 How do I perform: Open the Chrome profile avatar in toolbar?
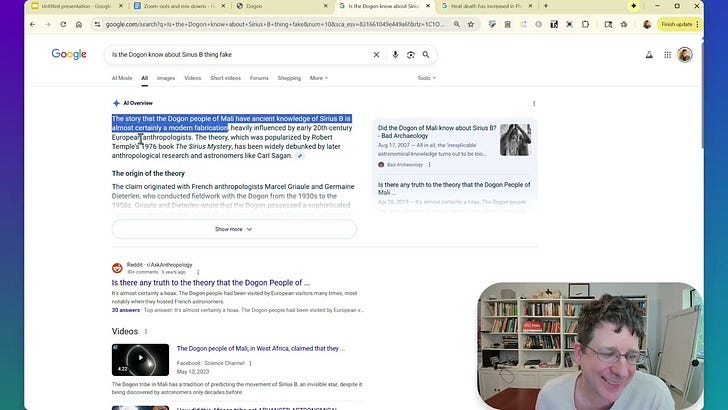pyautogui.click(x=647, y=24)
